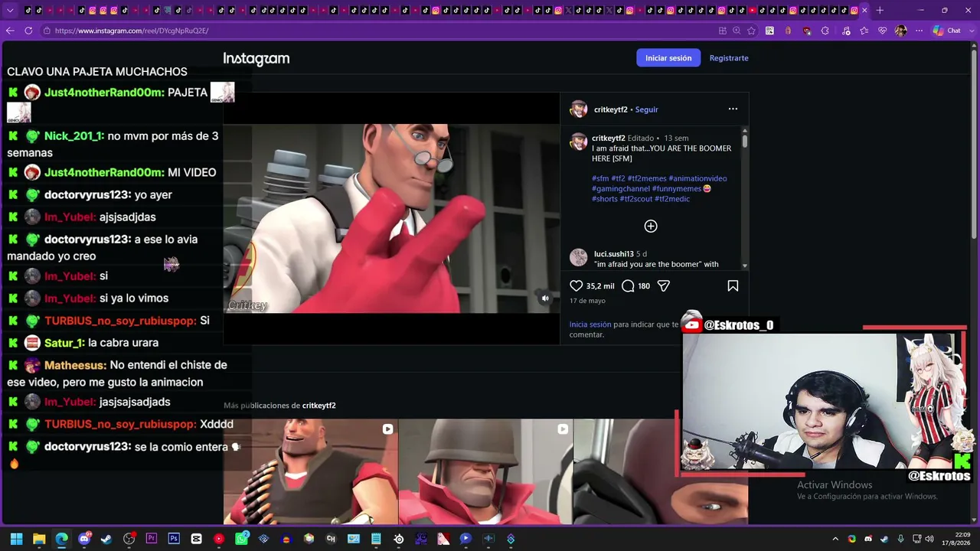The height and width of the screenshot is (551, 980).
Task: Open browser profile avatar
Action: tap(901, 31)
